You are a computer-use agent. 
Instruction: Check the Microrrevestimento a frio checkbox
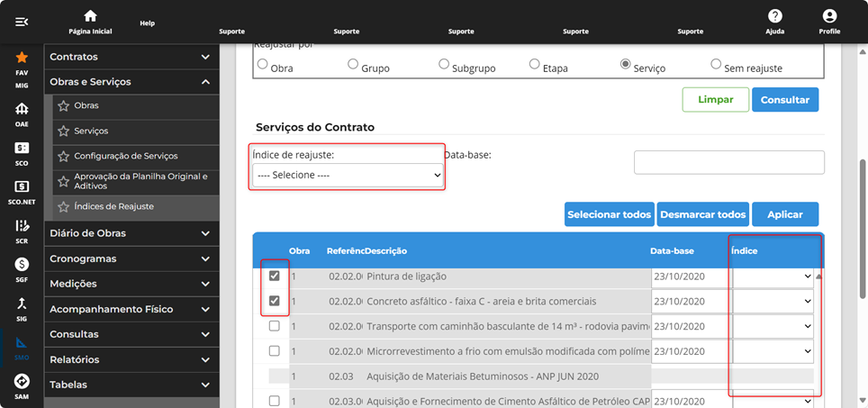point(274,351)
